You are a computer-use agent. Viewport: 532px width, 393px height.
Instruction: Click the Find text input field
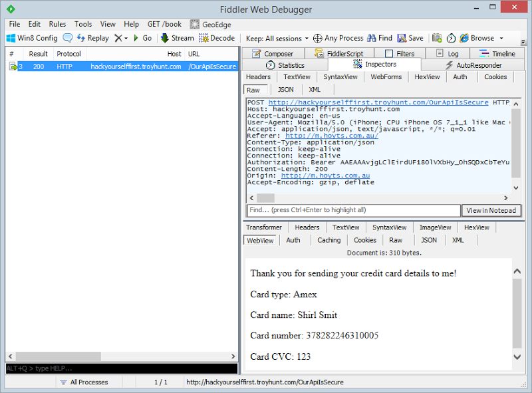coord(354,210)
